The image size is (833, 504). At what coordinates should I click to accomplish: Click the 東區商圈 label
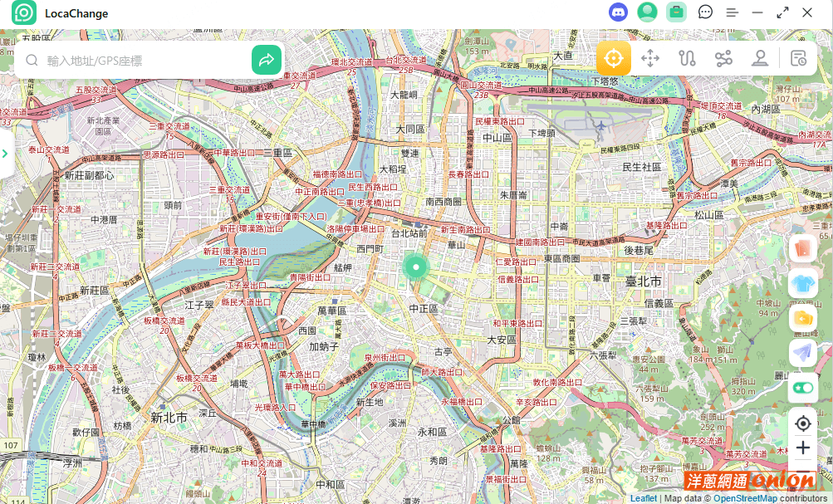click(x=561, y=258)
